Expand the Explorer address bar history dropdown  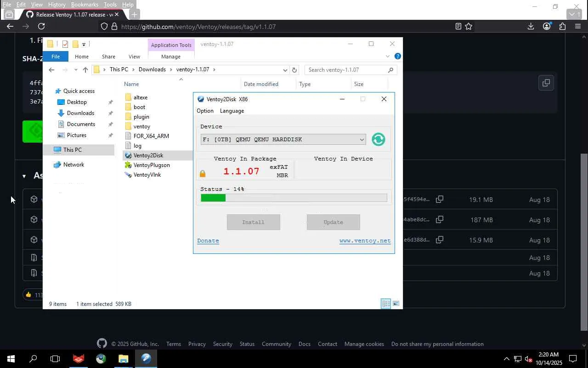click(285, 70)
